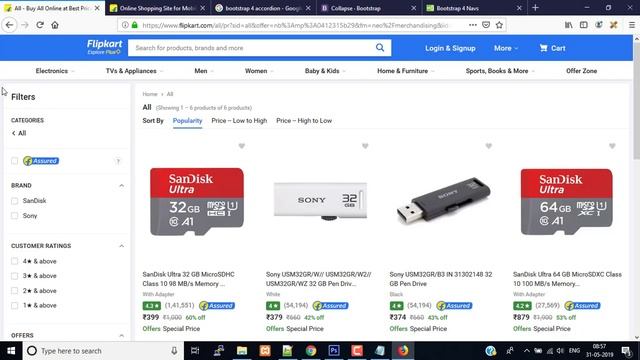
Task: Click the Flipkart Assured help question mark
Action: click(118, 161)
